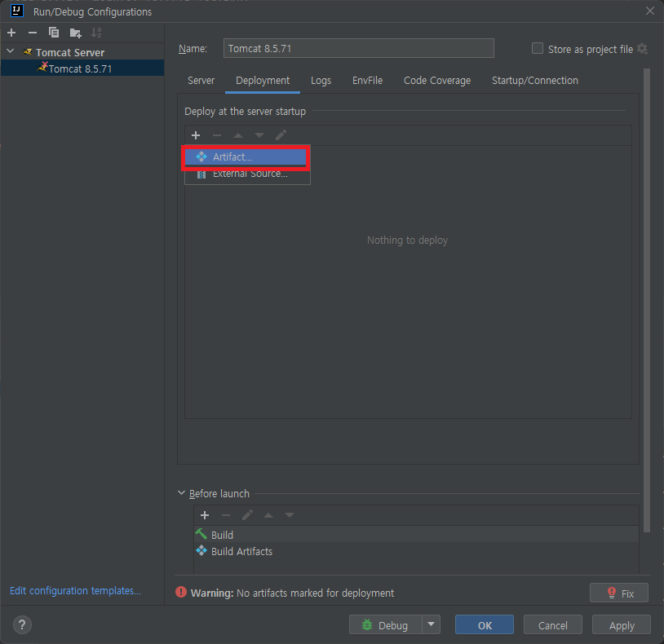Select the Build before-launch task
The image size is (664, 644).
tap(416, 535)
